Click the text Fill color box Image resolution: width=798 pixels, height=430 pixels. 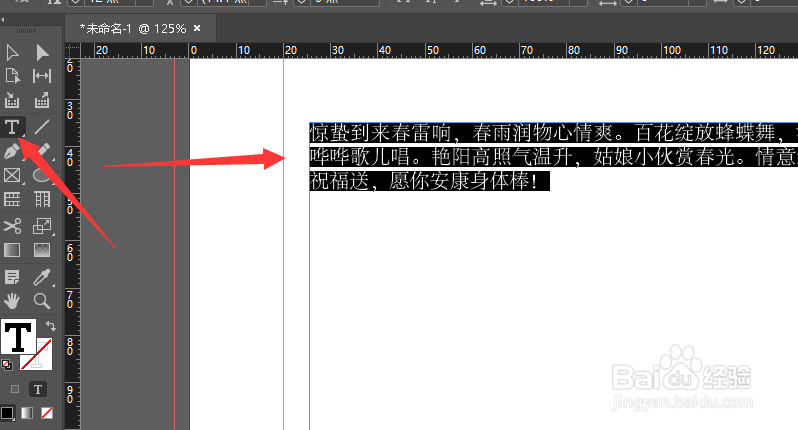click(18, 336)
